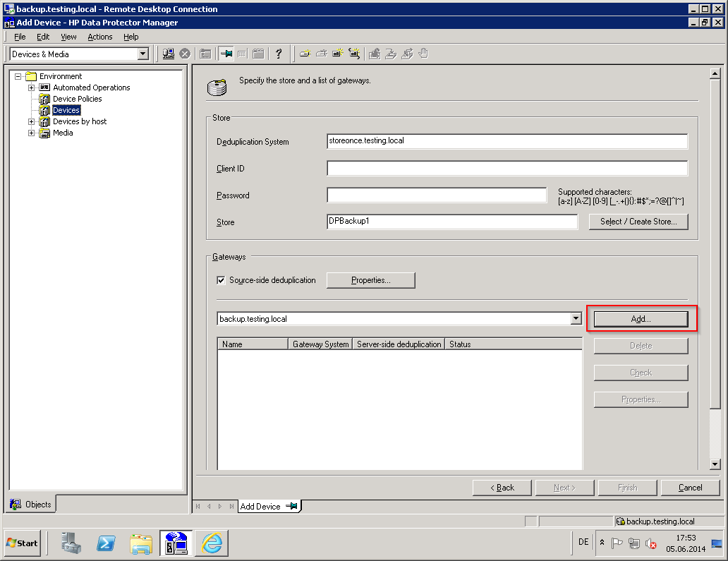The width and height of the screenshot is (728, 561).
Task: Switch to the Objects tab
Action: [30, 505]
